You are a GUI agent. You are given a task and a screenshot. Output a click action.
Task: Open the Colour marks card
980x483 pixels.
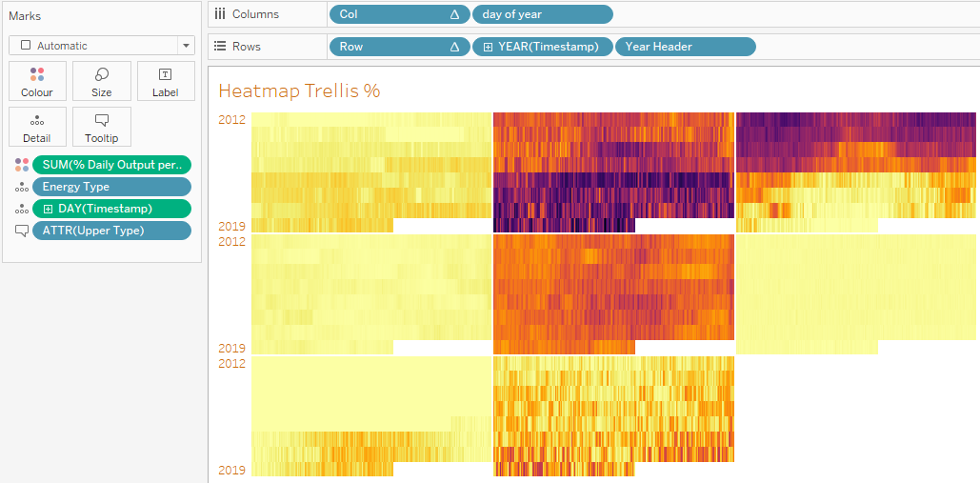[37, 81]
